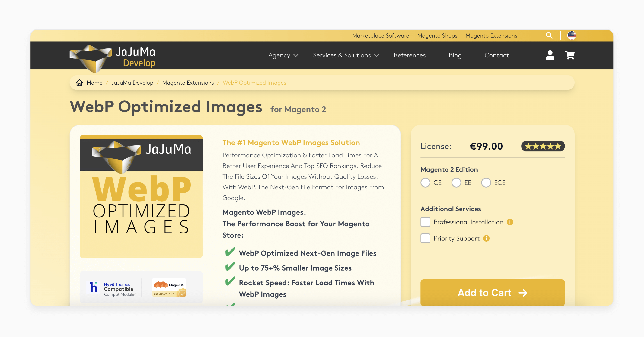The height and width of the screenshot is (337, 644).
Task: Click 'Additional Services' label
Action: point(450,209)
